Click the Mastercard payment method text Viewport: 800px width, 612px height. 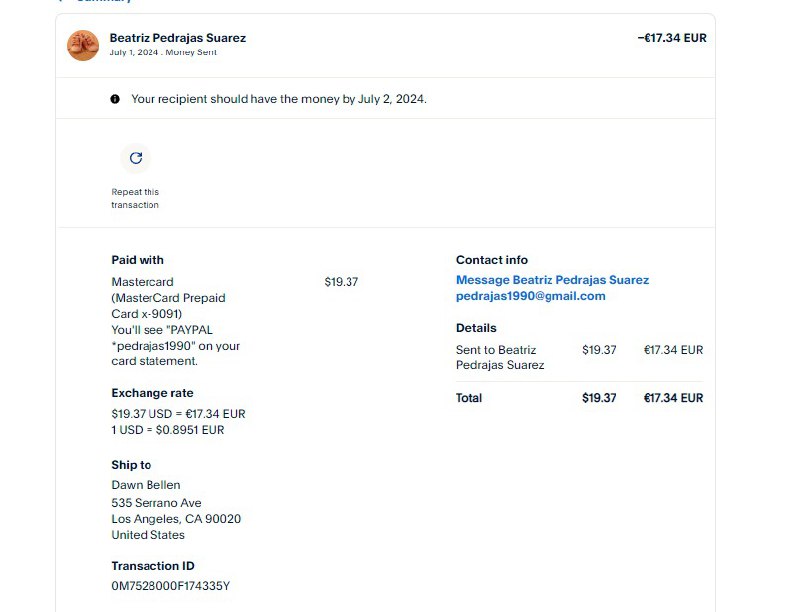[x=142, y=282]
